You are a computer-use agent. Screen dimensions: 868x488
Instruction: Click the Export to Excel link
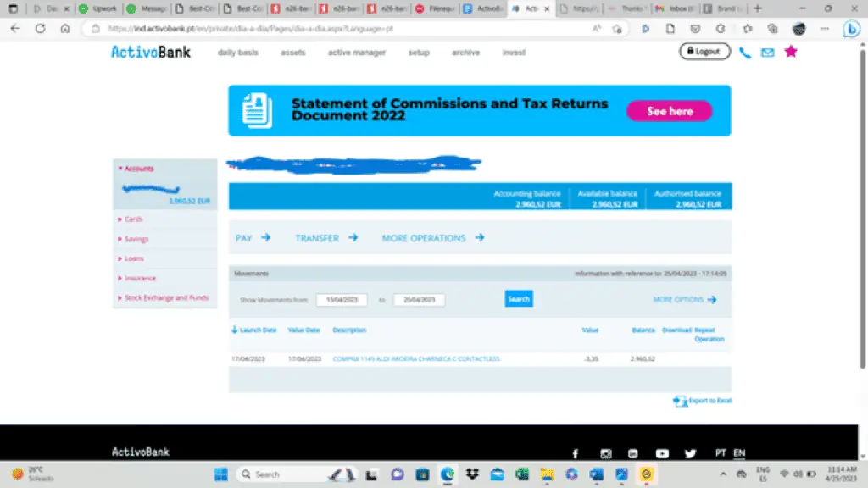pos(703,401)
